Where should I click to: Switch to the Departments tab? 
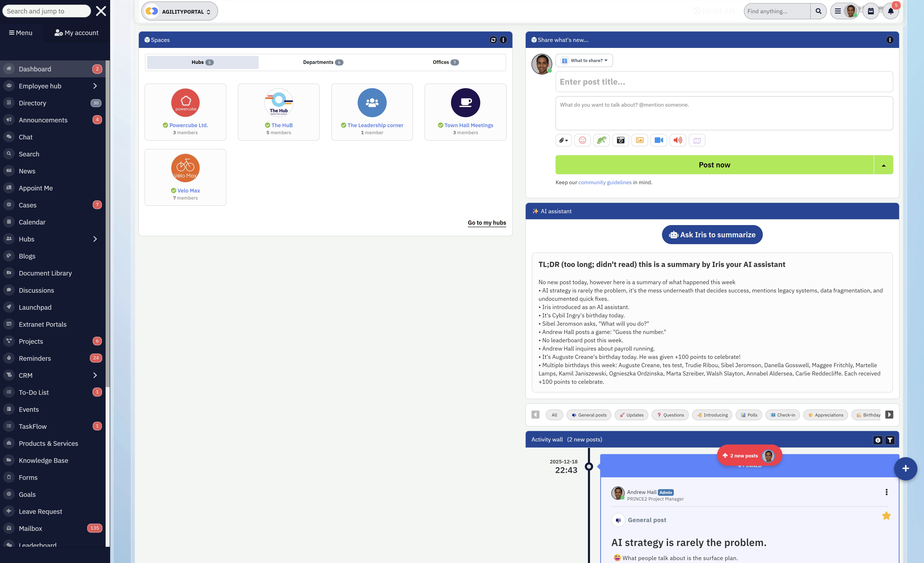click(323, 62)
